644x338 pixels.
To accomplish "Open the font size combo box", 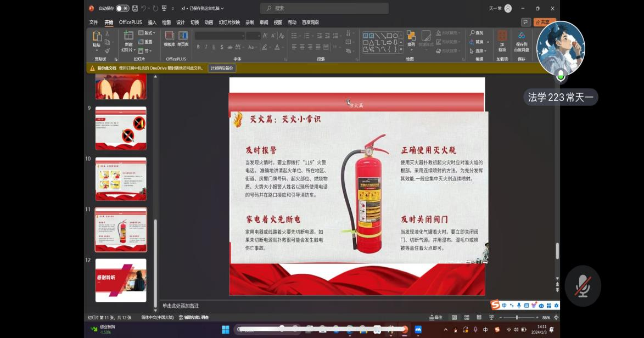I will tap(253, 36).
